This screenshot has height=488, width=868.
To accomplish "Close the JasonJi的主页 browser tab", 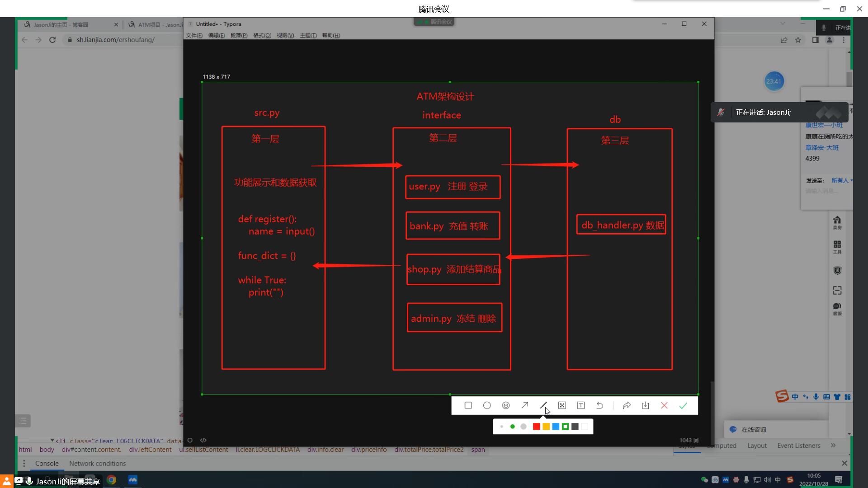I will coord(116,25).
